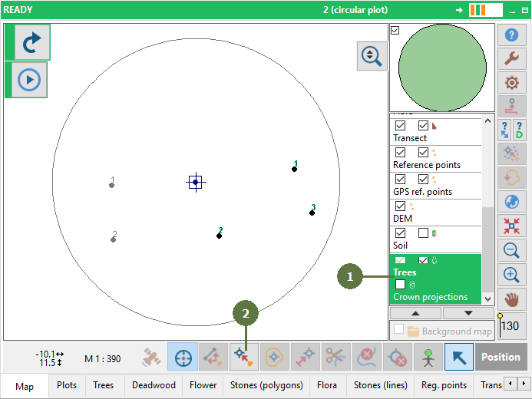Click the zoom out magnifier
Viewport: 532px width, 399px height.
point(511,250)
